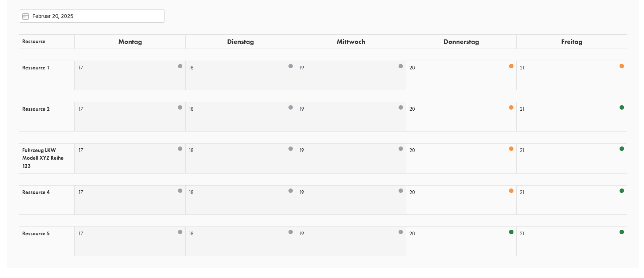Click gray status dot for Ressource 1 Monday
The image size is (644, 278).
click(180, 66)
